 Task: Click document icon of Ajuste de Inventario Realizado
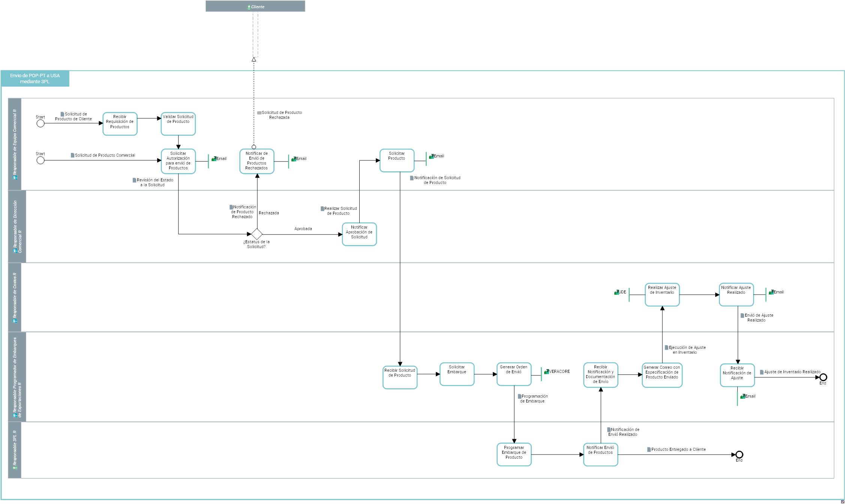click(762, 372)
